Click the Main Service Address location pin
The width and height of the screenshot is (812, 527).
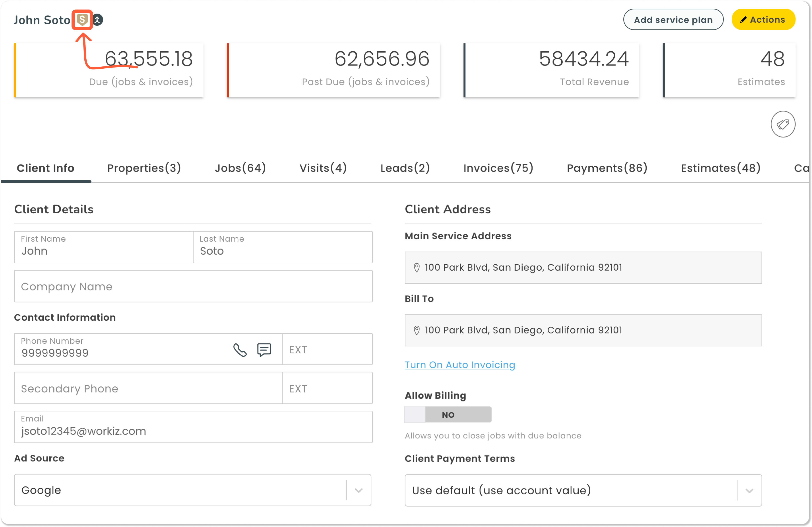[416, 268]
